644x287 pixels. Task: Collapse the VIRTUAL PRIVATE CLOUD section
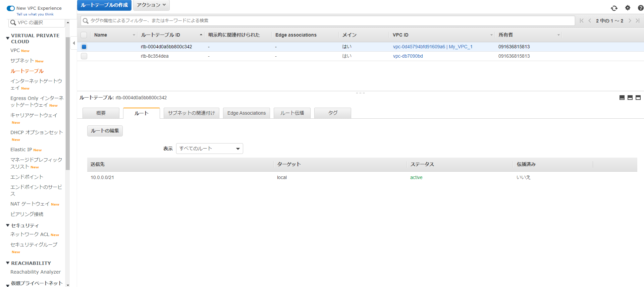coord(8,38)
